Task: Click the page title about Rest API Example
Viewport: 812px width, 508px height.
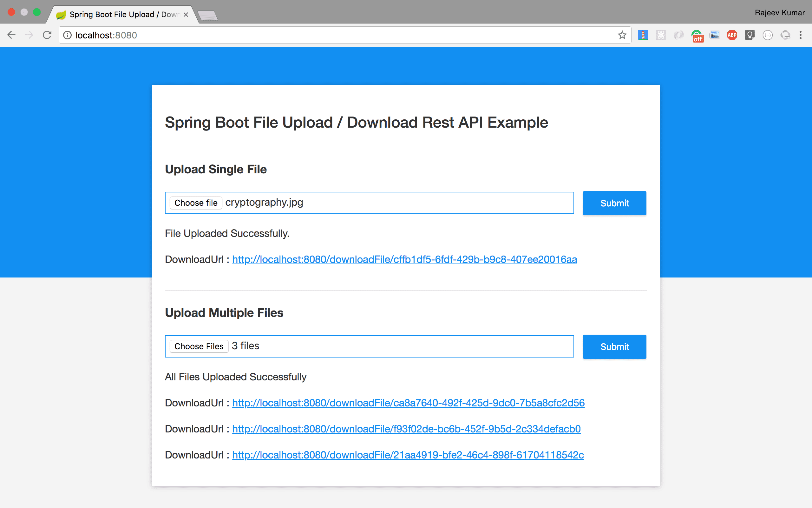Action: (x=356, y=122)
